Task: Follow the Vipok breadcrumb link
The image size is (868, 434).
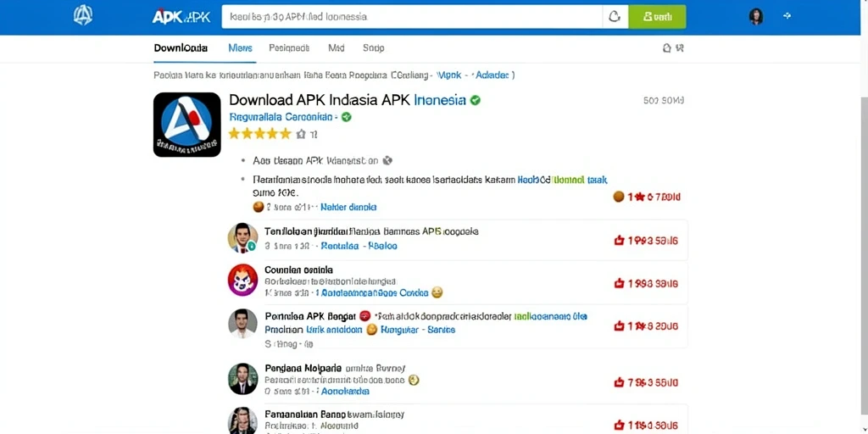Action: [x=449, y=75]
